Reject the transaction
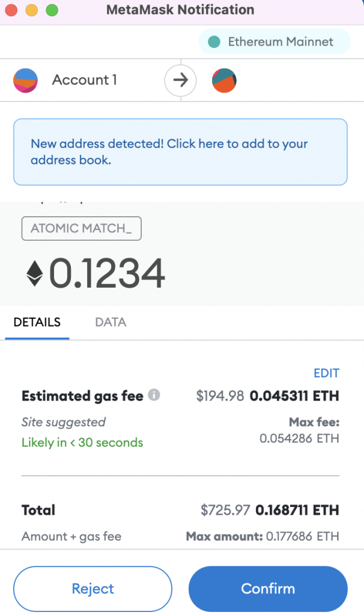 93,589
